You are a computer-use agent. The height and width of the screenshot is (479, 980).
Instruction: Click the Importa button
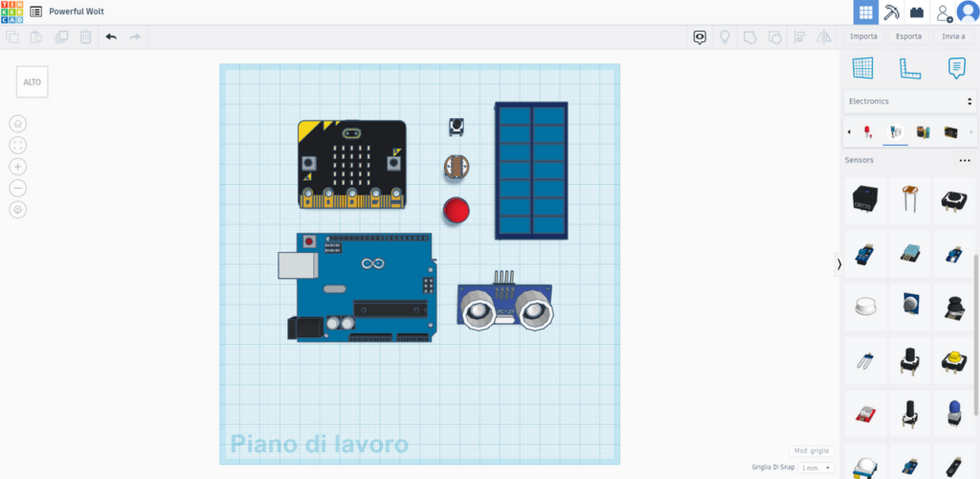coord(864,36)
